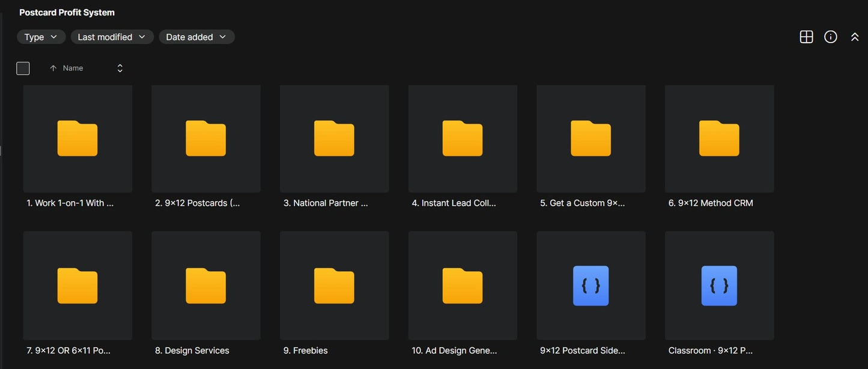Select the '8. Design Services' label
This screenshot has height=369, width=868.
click(x=192, y=350)
